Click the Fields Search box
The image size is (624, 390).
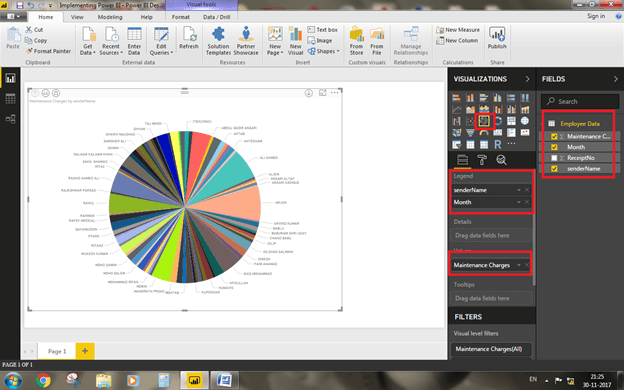[x=580, y=101]
